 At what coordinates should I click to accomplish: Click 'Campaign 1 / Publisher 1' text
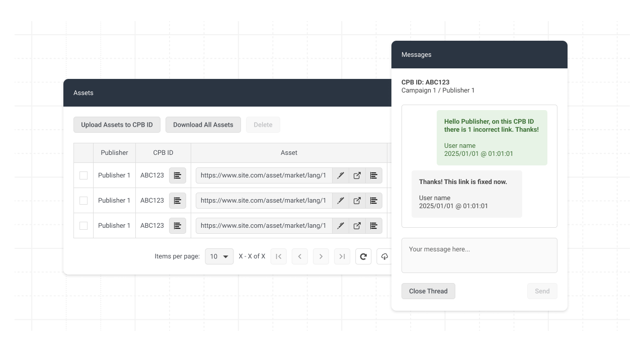[x=438, y=90]
